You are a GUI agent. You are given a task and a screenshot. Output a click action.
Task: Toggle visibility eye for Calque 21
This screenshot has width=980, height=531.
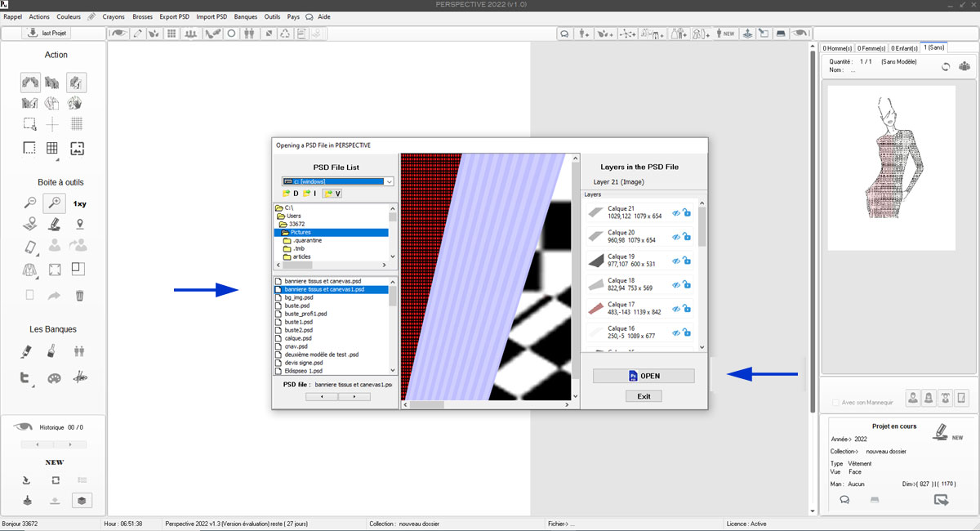click(x=675, y=213)
